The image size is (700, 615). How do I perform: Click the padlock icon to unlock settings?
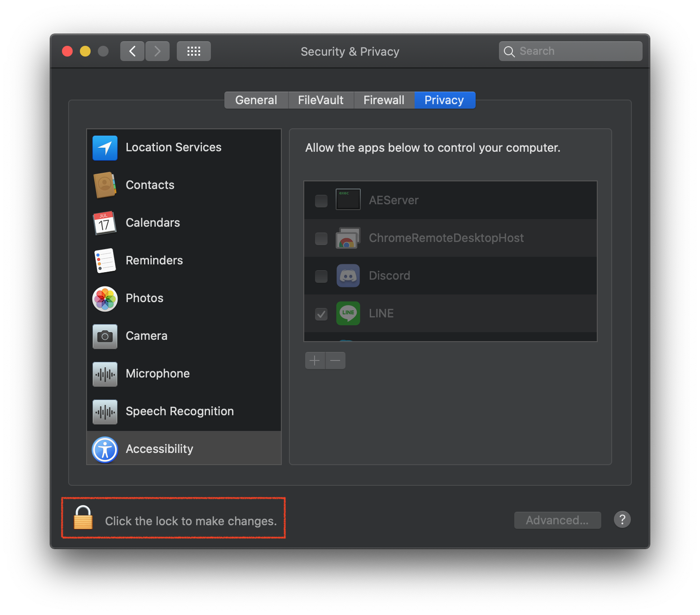(x=83, y=518)
